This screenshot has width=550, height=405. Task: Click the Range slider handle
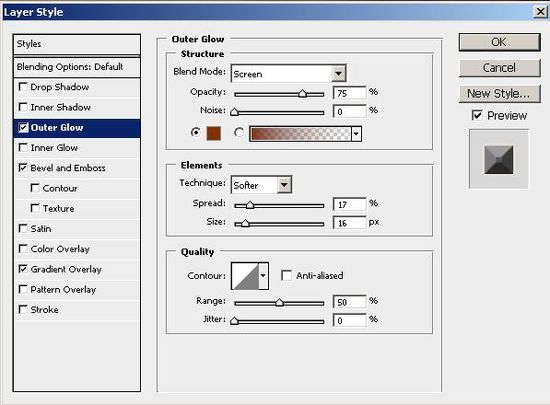click(279, 302)
